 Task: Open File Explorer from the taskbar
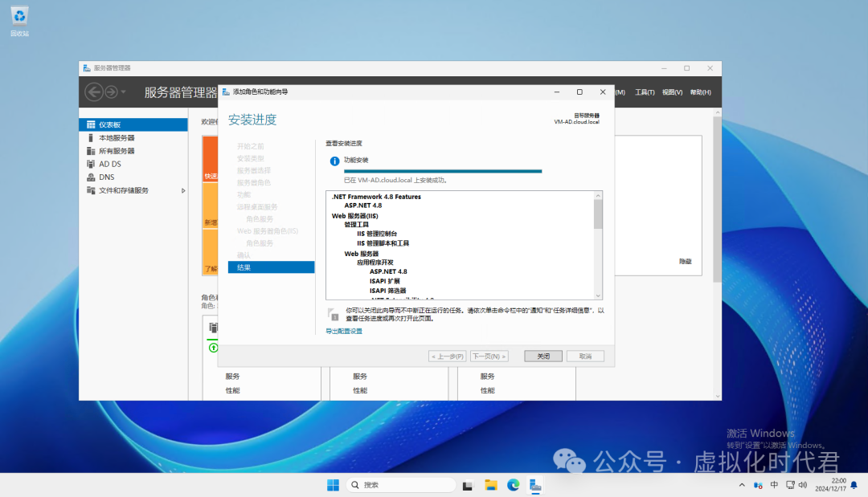490,485
